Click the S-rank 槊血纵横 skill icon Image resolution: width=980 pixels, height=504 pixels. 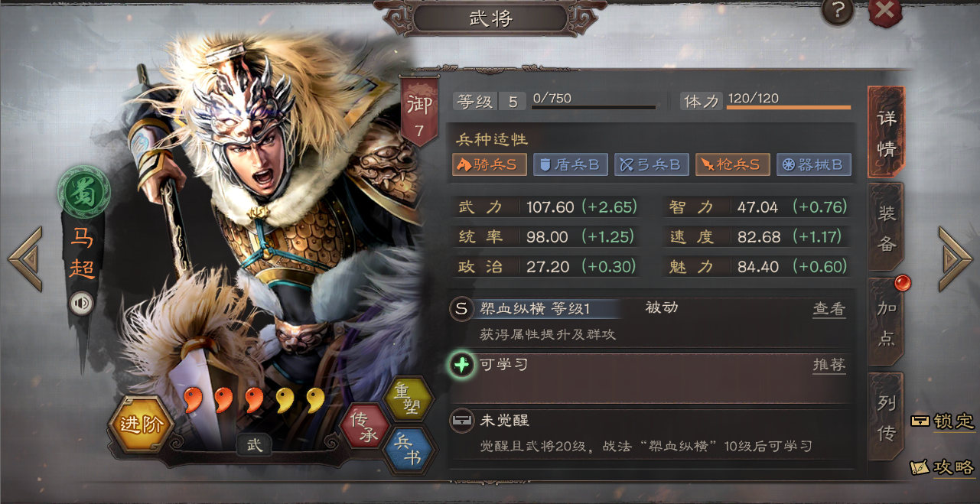click(x=461, y=309)
